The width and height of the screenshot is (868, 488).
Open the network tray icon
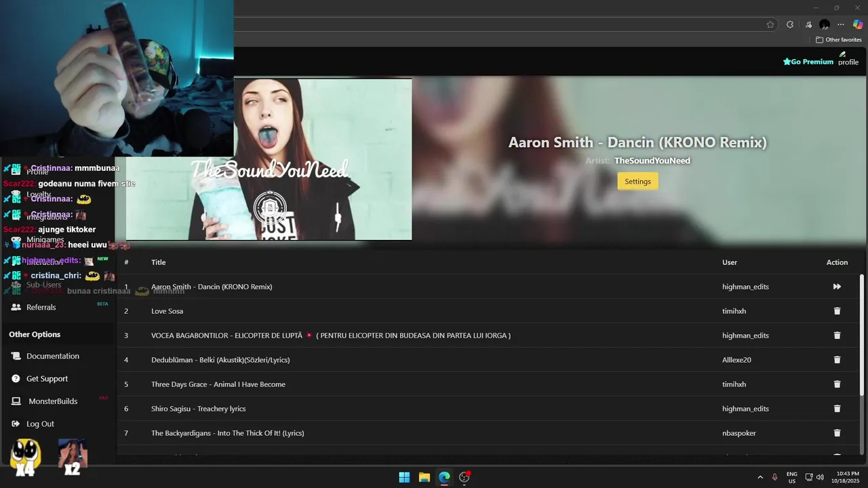pyautogui.click(x=809, y=477)
